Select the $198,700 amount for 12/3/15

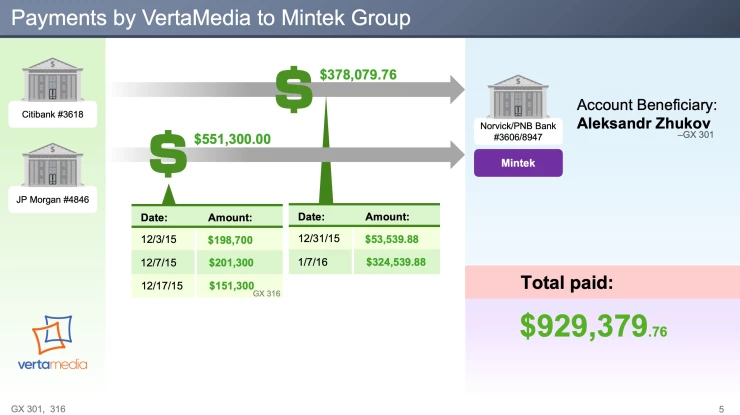click(x=230, y=241)
